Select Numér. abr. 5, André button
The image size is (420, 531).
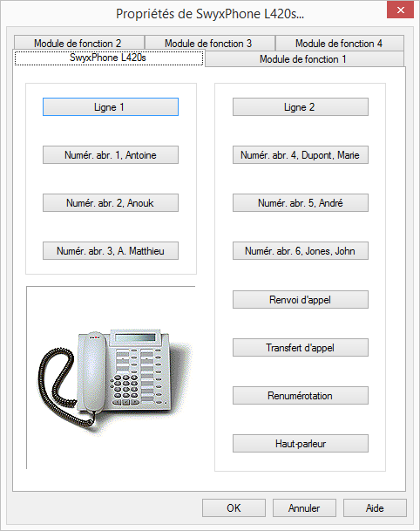[301, 203]
